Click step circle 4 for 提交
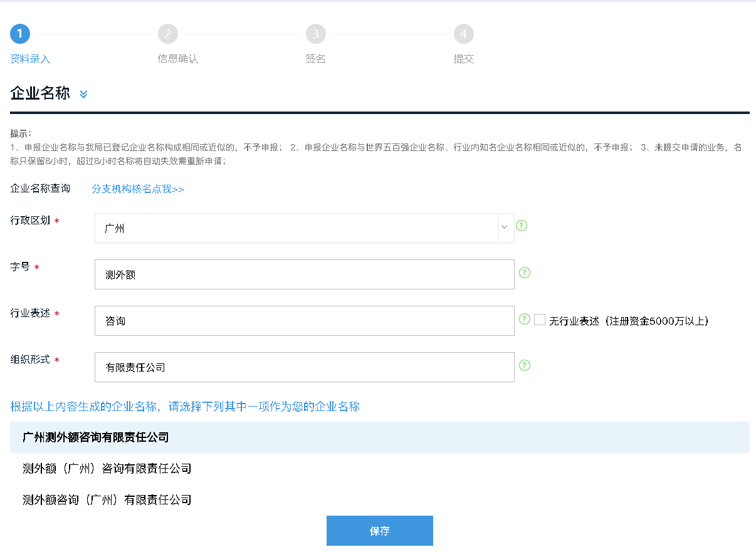This screenshot has width=756, height=552. (x=464, y=34)
